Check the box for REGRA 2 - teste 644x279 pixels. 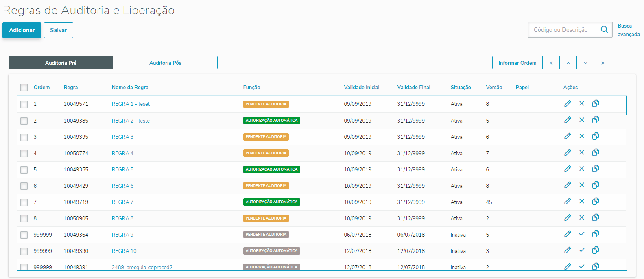(24, 121)
